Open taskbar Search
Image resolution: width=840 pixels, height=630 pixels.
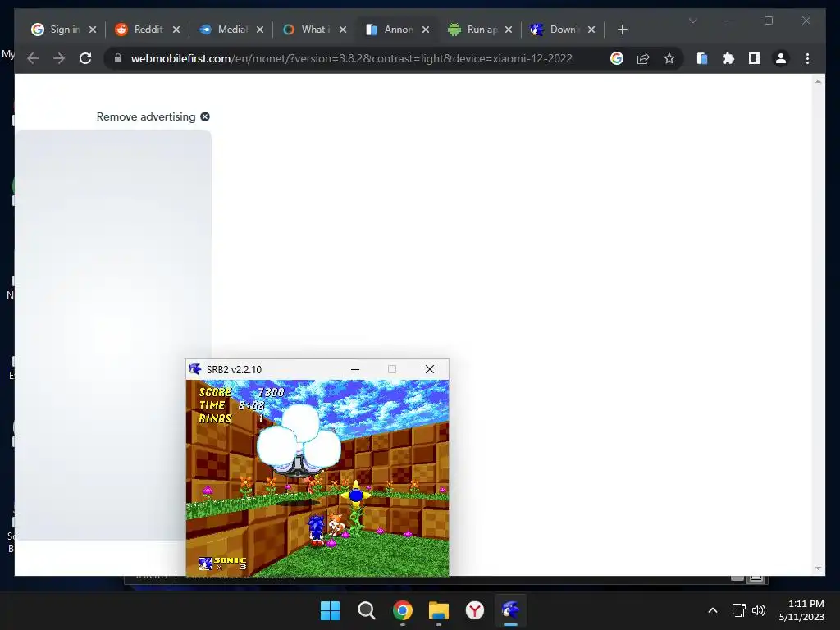(x=367, y=610)
